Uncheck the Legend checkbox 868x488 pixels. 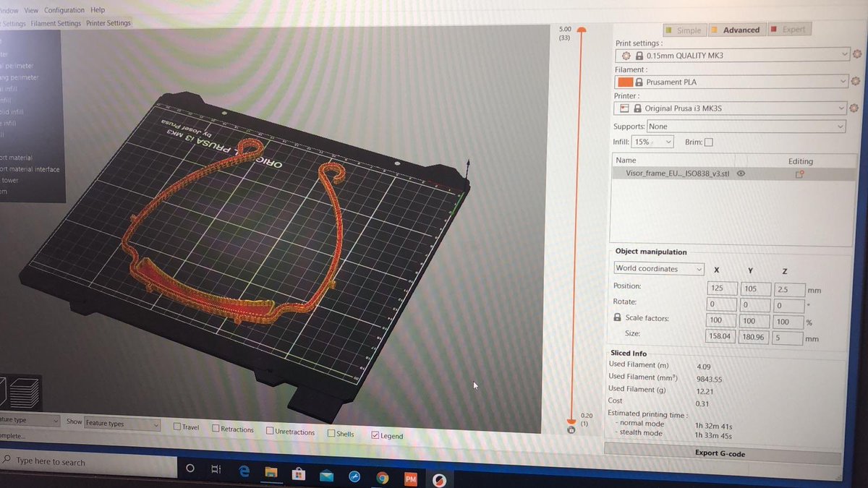375,435
